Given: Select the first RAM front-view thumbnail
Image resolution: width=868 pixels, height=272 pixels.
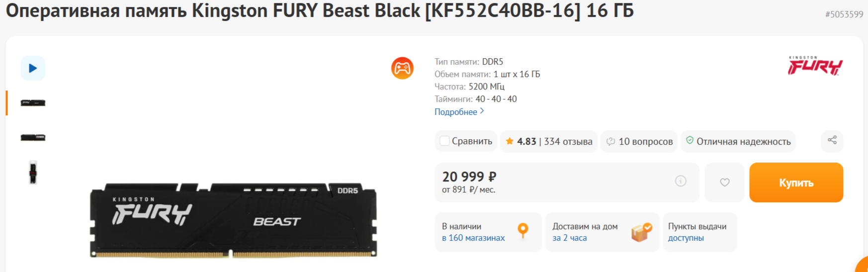Looking at the screenshot, I should pyautogui.click(x=33, y=103).
